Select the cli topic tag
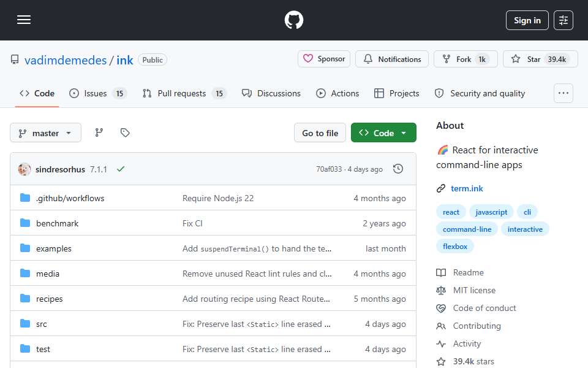588x368 pixels. (527, 212)
